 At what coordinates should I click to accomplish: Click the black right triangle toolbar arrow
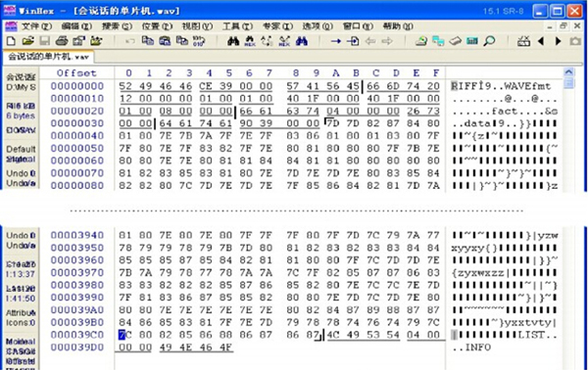[x=558, y=41]
